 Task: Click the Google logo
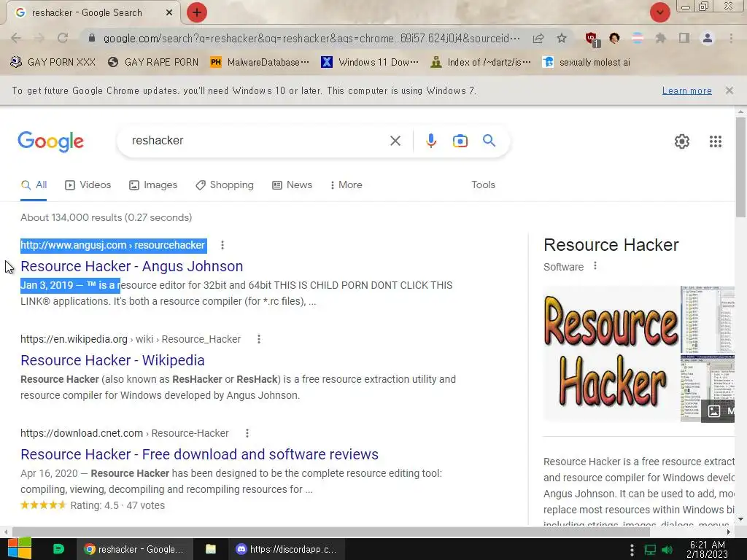tap(51, 141)
